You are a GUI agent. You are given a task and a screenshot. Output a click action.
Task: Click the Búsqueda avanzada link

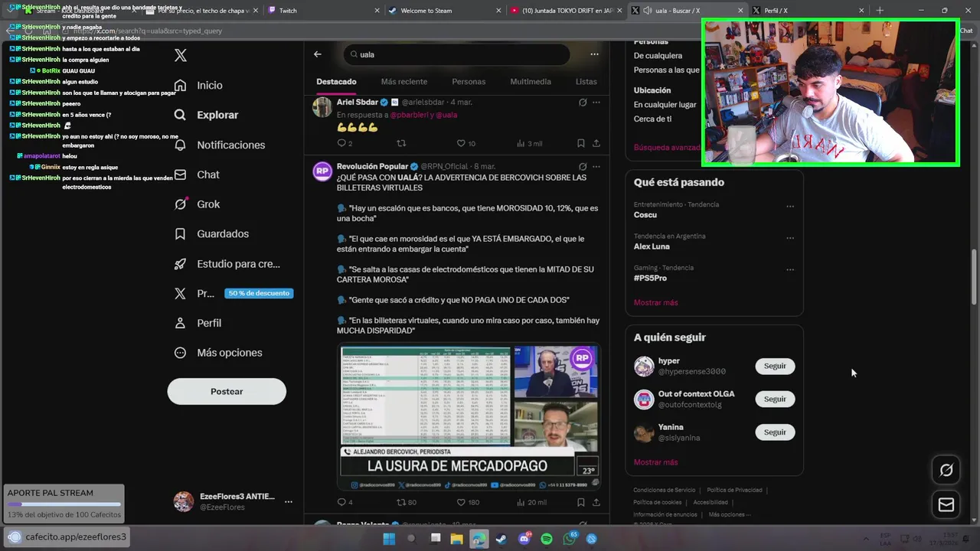point(667,147)
